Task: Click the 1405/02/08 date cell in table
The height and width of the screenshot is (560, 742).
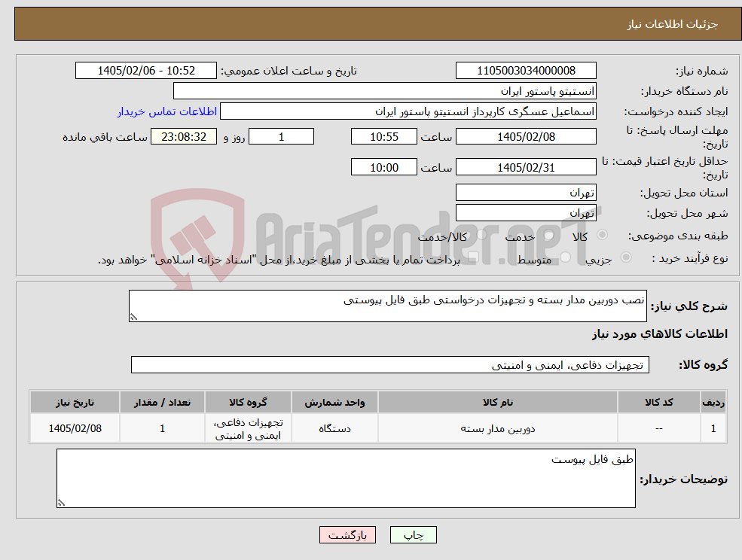Action: point(75,428)
